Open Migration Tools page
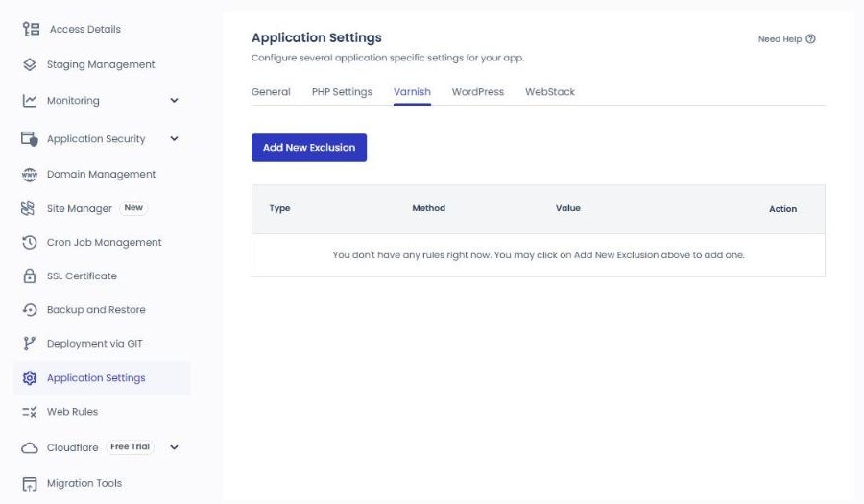 [84, 483]
